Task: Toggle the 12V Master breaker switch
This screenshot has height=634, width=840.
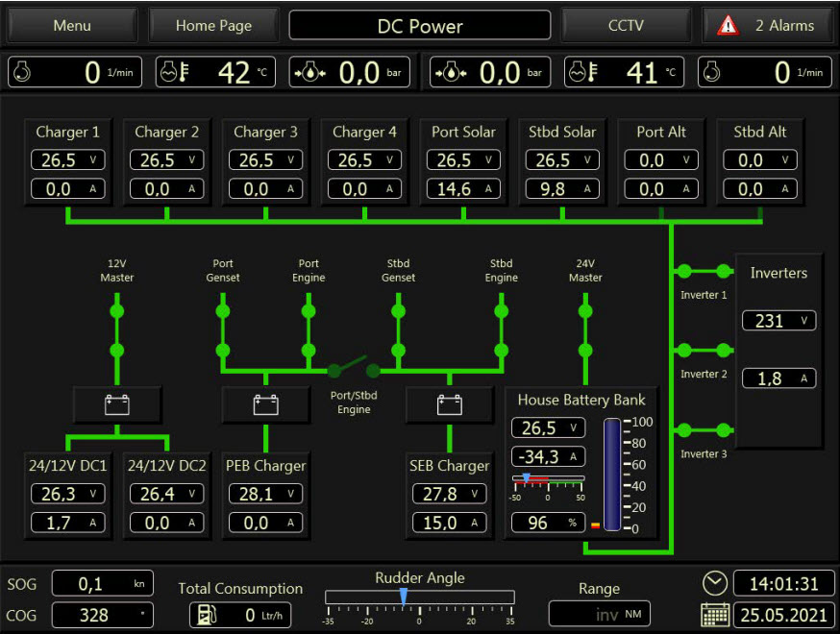Action: 117,330
